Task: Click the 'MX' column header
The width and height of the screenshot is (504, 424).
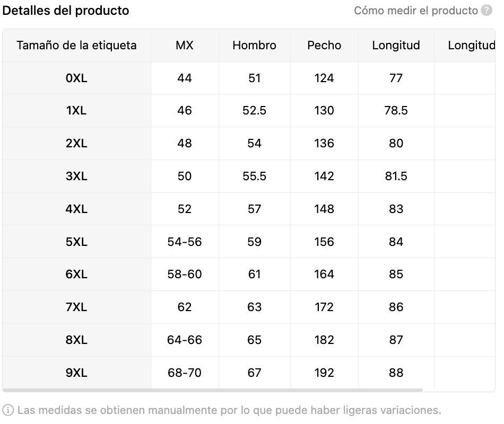Action: point(185,46)
